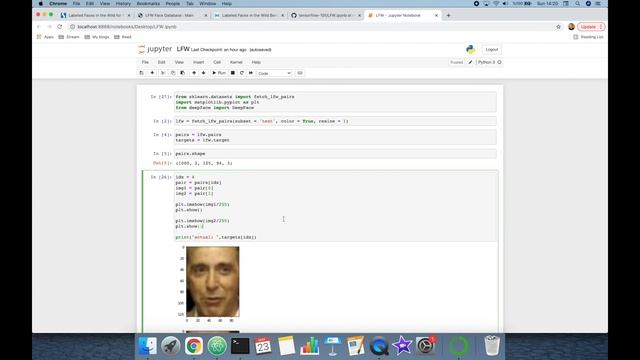Click the fetch_lfw_pairs code cell
The image size is (640, 360).
coord(335,121)
